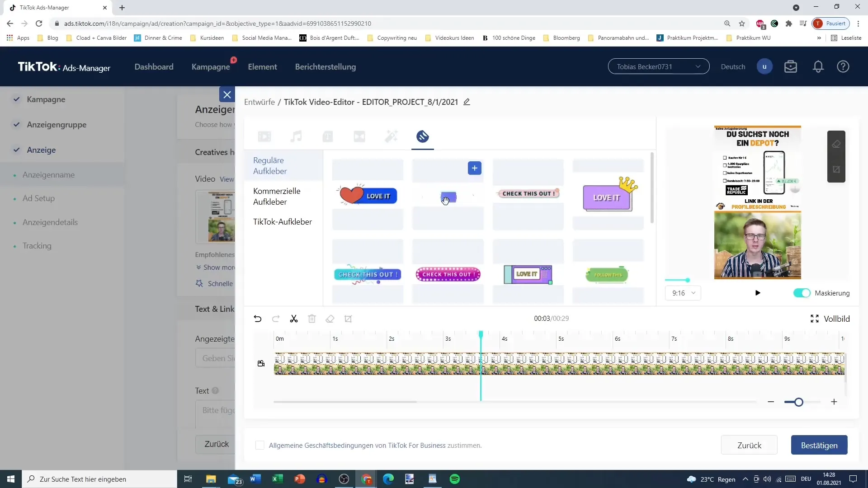The image size is (868, 488).
Task: Open the Dashboard menu
Action: (154, 67)
